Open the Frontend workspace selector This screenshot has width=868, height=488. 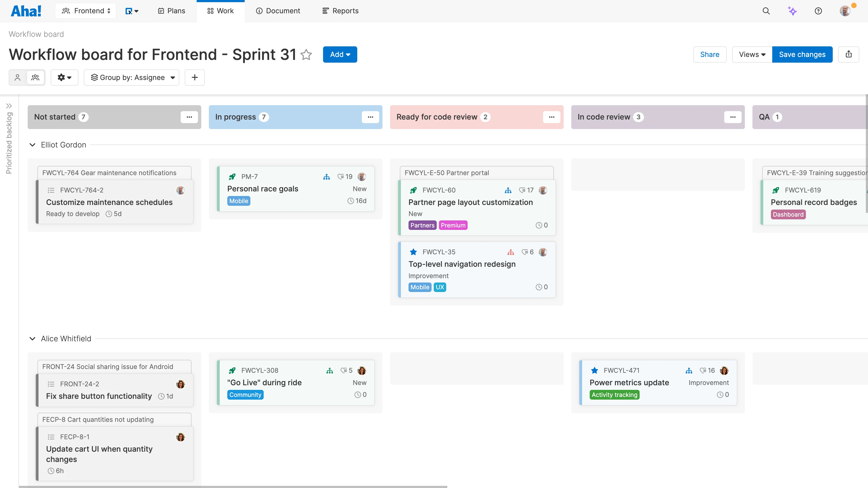click(x=86, y=11)
